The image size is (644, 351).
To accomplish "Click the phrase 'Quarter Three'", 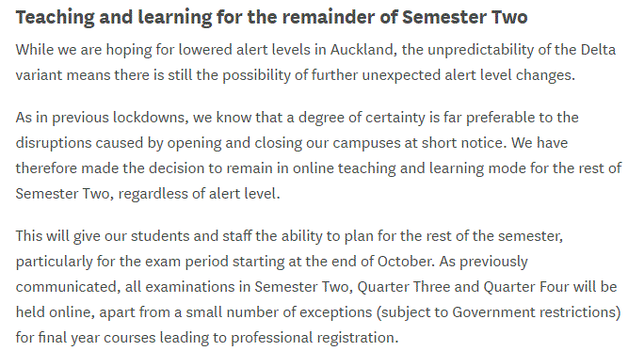I will [404, 287].
